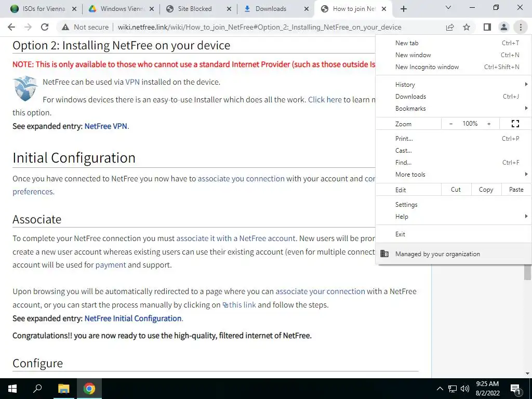Image resolution: width=532 pixels, height=399 pixels.
Task: Switch to Windows Vienna Drive tab
Action: pos(117,9)
